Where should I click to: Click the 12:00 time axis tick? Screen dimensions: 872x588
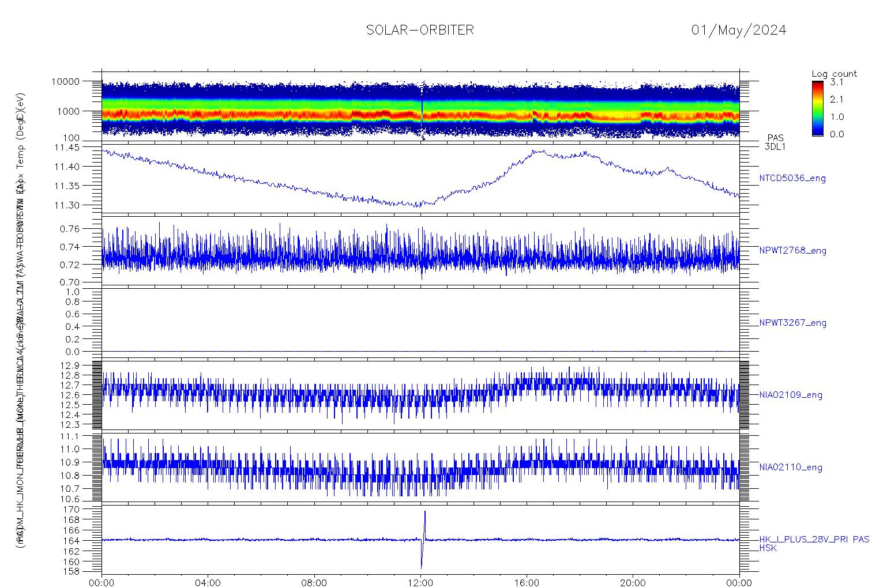[420, 582]
